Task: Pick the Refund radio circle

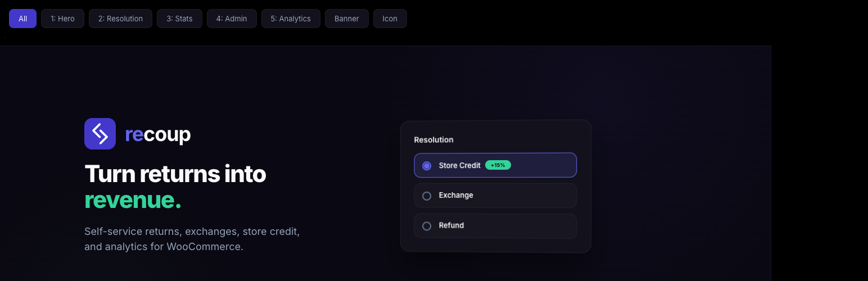Action: [x=427, y=226]
